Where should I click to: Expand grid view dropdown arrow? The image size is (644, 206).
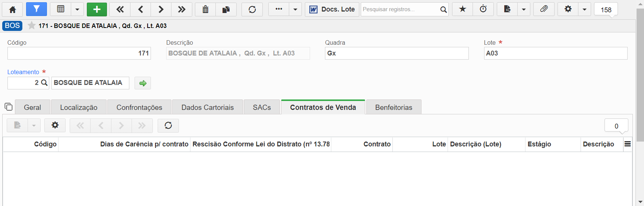tap(77, 9)
